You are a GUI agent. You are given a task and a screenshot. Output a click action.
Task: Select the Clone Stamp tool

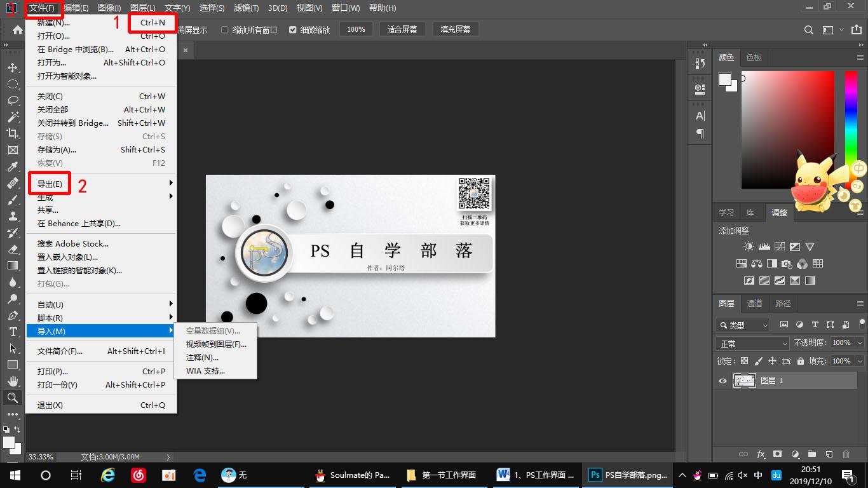coord(12,216)
